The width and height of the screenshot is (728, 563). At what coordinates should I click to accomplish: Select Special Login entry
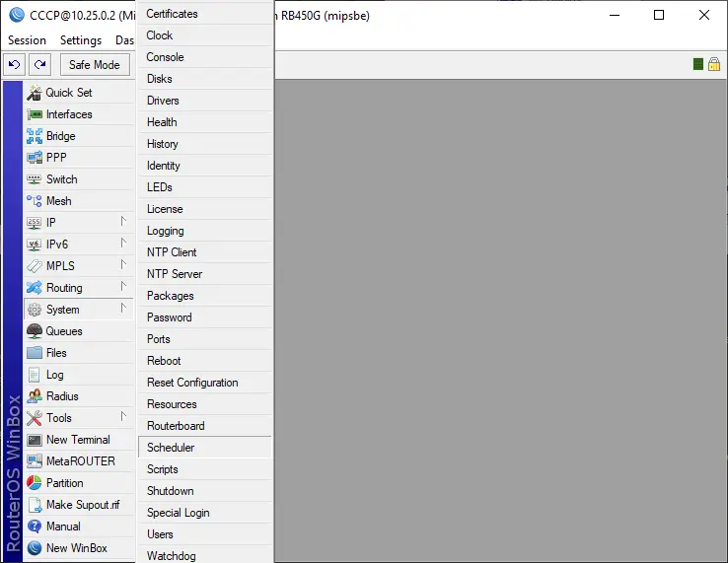coord(205,513)
